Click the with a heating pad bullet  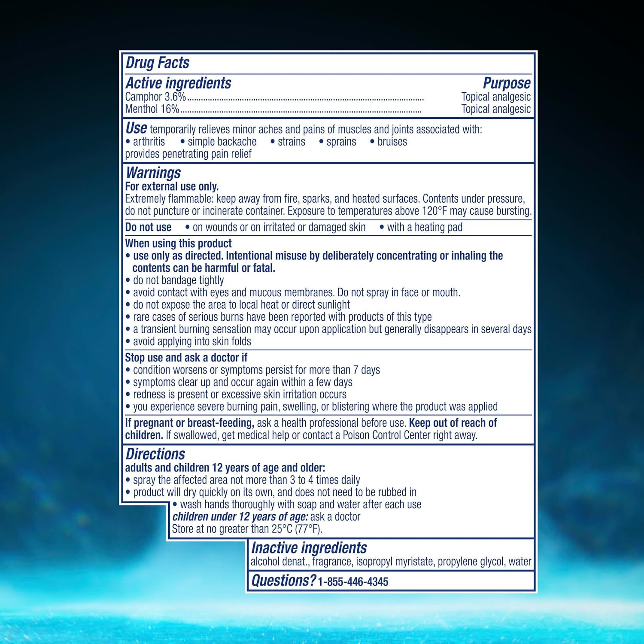pyautogui.click(x=421, y=228)
